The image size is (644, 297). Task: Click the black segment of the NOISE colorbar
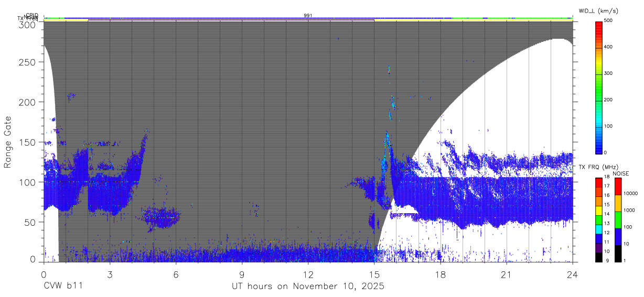coord(618,254)
